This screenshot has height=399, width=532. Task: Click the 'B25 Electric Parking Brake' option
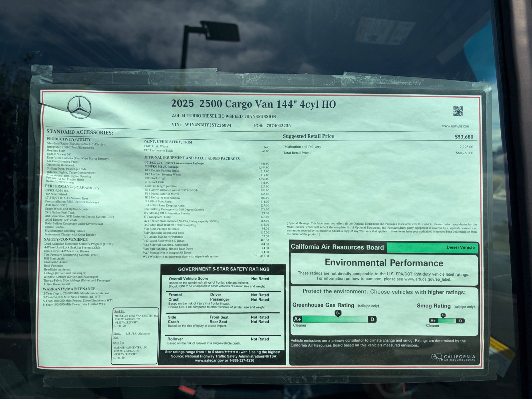click(x=162, y=171)
